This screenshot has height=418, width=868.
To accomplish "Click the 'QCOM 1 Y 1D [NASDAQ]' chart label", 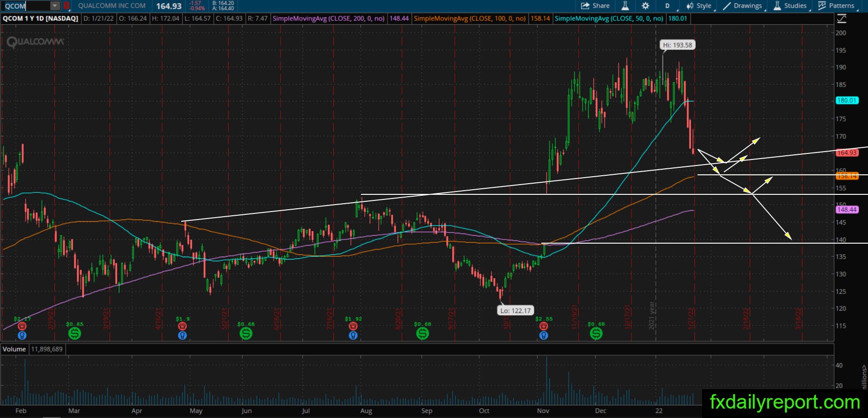I will coord(40,19).
